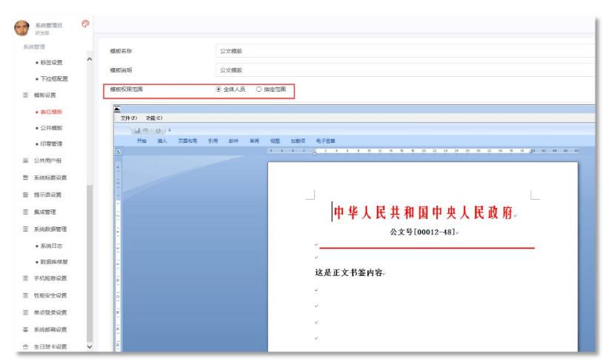This screenshot has width=603, height=364.
Task: Switch to the 邮件 ribbon tab
Action: click(x=233, y=141)
